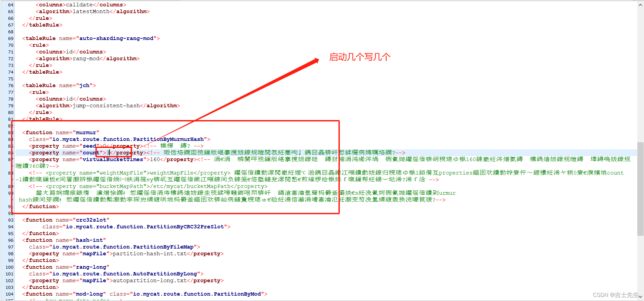Click the closing function tag on line 95

coord(41,233)
